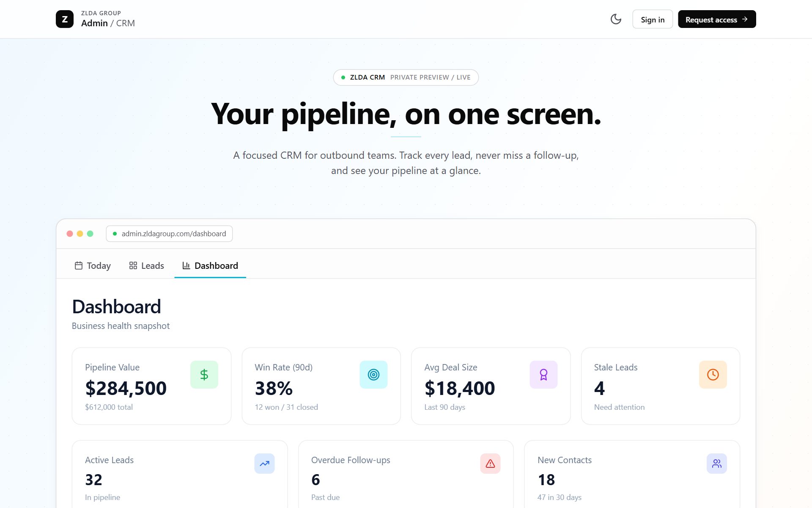Click the grid icon beside Leads

[133, 265]
